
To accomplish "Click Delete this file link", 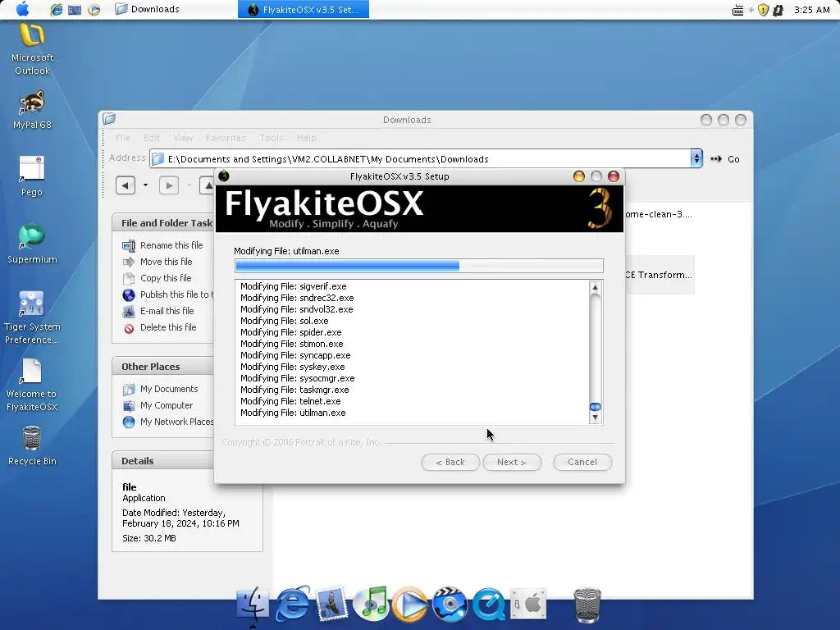I will [x=168, y=327].
